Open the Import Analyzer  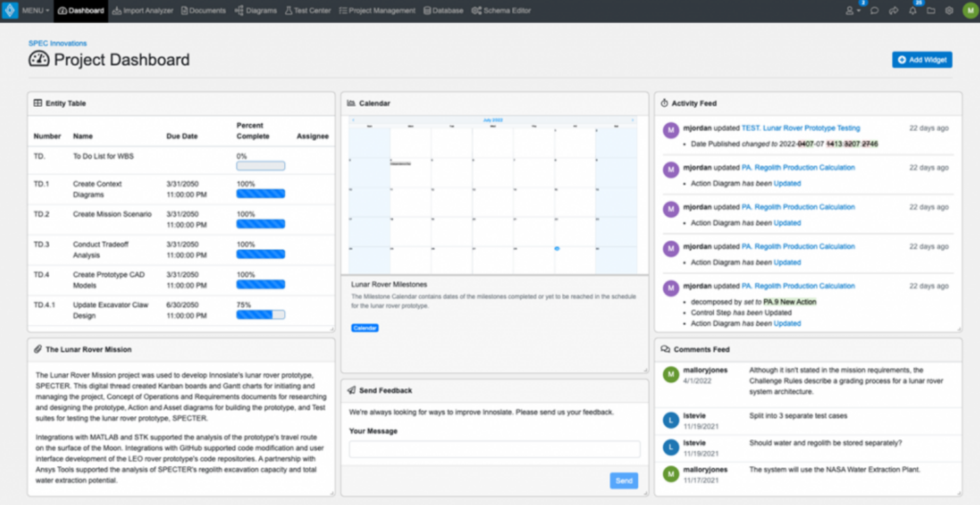(142, 10)
